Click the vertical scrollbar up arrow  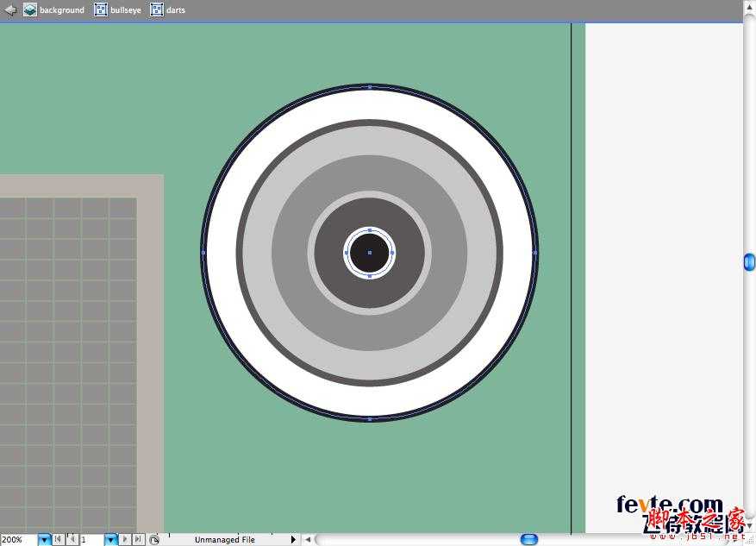(749, 7)
